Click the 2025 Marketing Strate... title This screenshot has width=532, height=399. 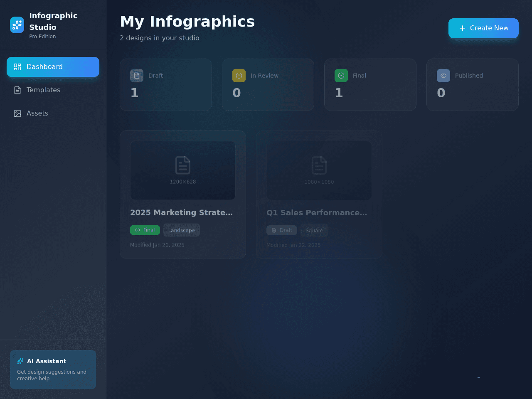(182, 213)
